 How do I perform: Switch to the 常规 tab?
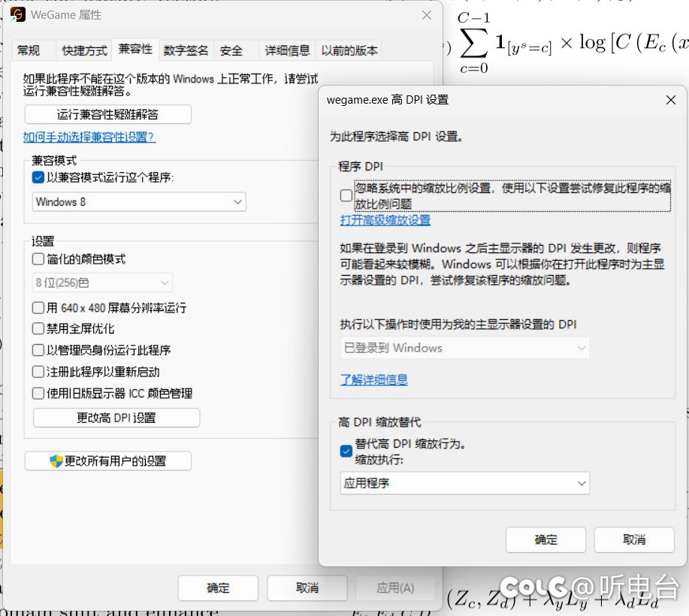pyautogui.click(x=29, y=50)
